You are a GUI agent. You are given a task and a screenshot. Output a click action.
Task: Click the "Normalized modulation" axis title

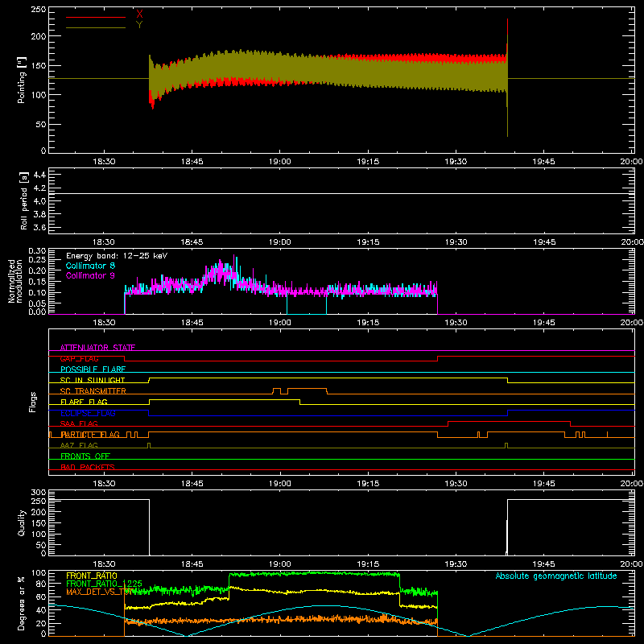[x=15, y=281]
